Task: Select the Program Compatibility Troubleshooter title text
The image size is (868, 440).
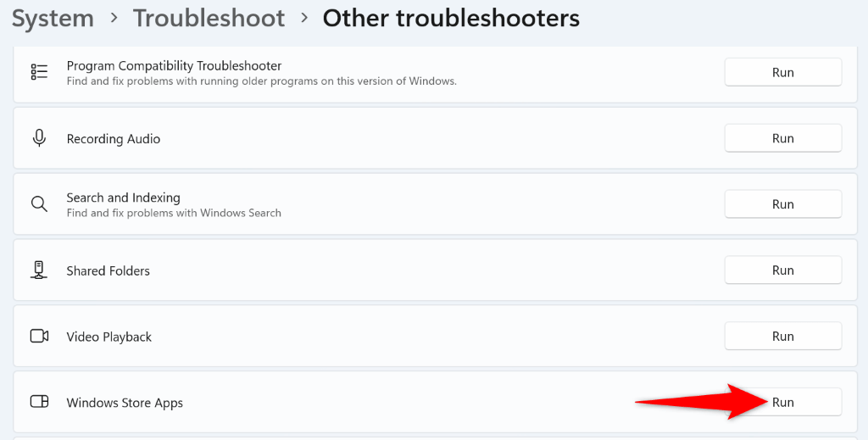Action: coord(174,65)
